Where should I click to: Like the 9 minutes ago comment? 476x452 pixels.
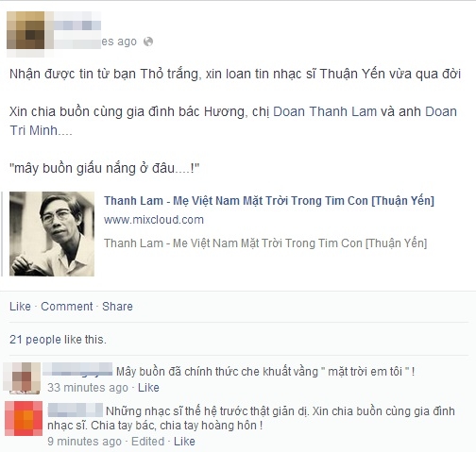pos(184,442)
